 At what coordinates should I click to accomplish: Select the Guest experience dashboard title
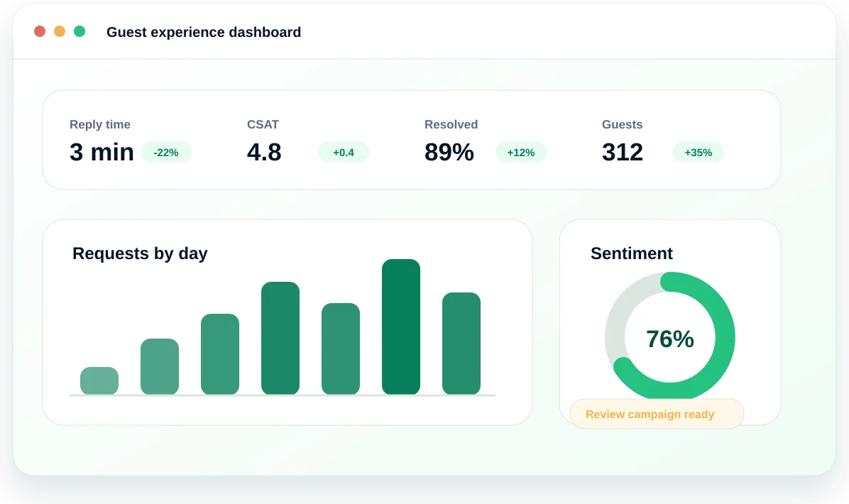tap(204, 32)
